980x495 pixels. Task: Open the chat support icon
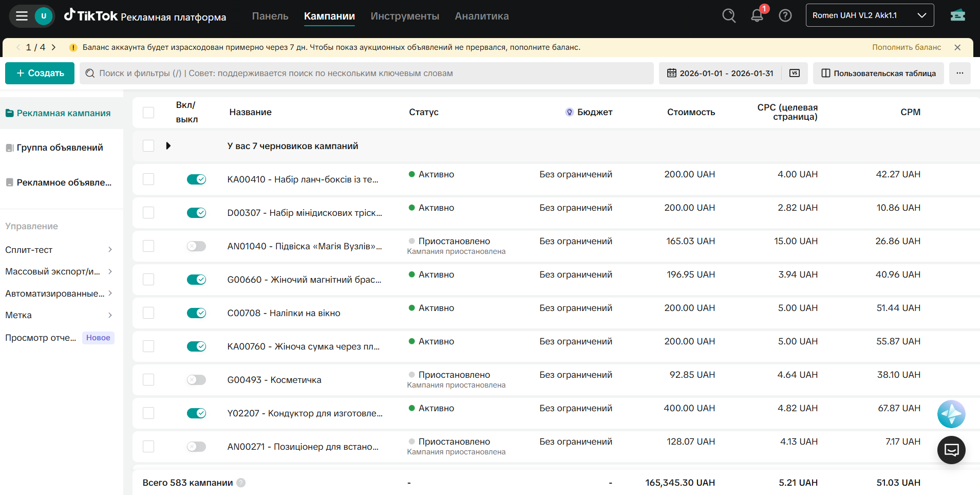pyautogui.click(x=951, y=450)
